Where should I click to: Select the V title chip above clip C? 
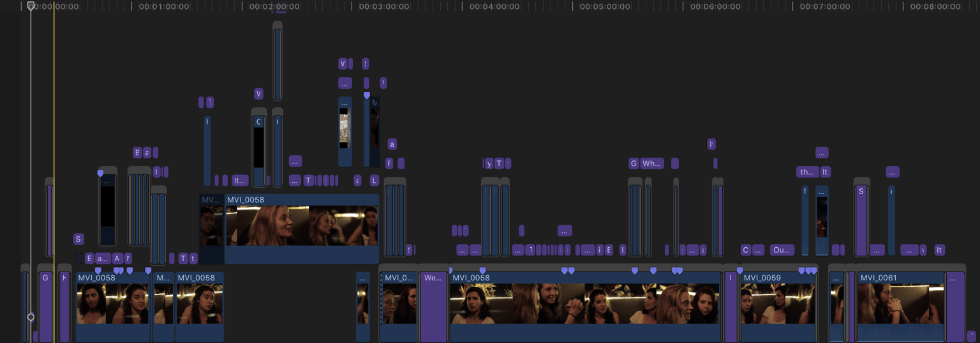click(x=258, y=94)
